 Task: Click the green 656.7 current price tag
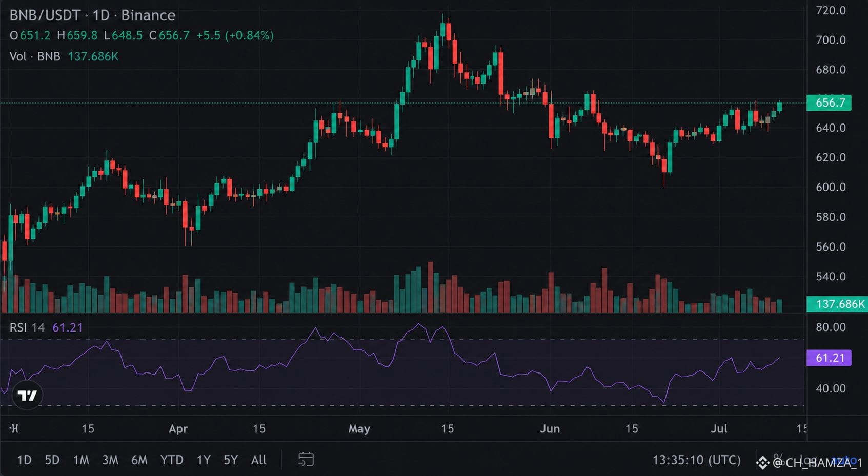pos(829,102)
